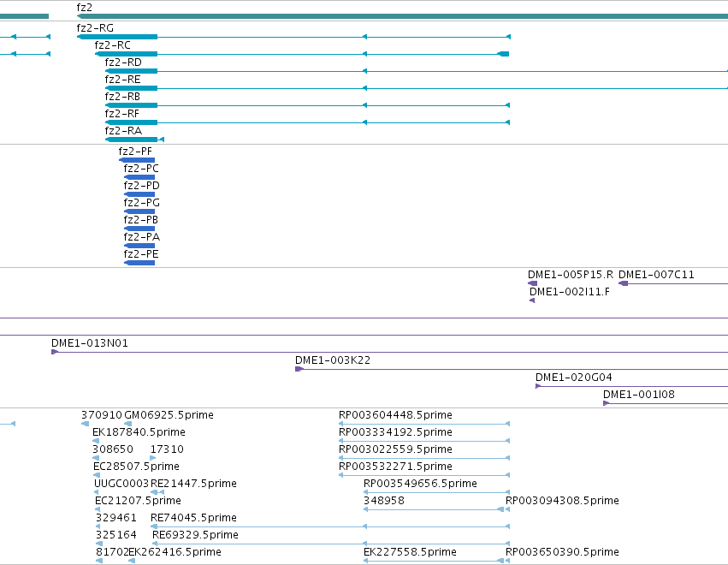The height and width of the screenshot is (565, 728).
Task: Select the GM06925.5prime EST label
Action: 169,415
